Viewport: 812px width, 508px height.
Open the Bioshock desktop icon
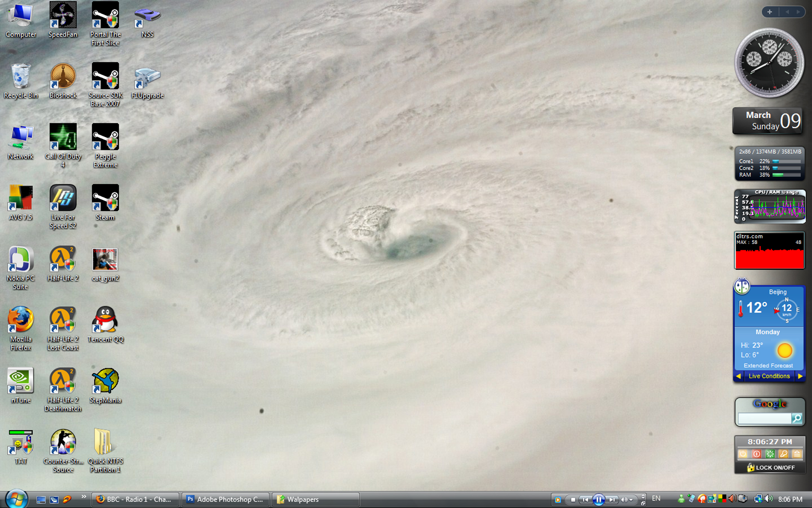[63, 76]
